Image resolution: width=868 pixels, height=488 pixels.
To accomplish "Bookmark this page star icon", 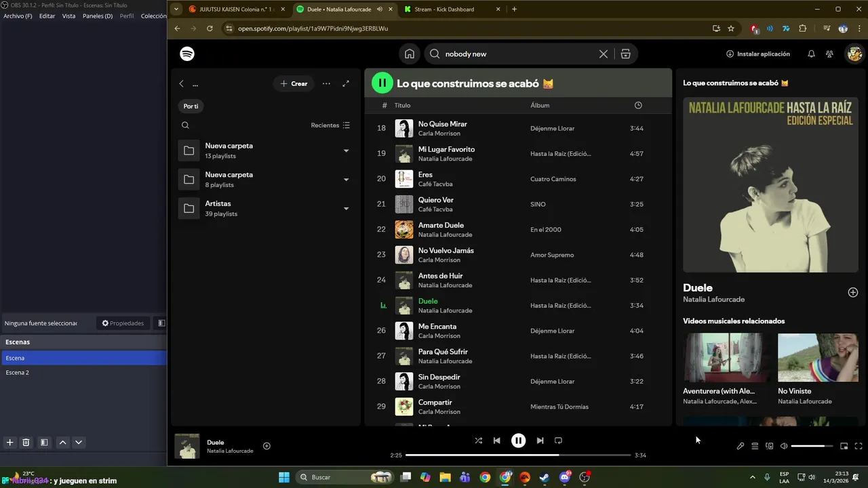I will pos(731,28).
